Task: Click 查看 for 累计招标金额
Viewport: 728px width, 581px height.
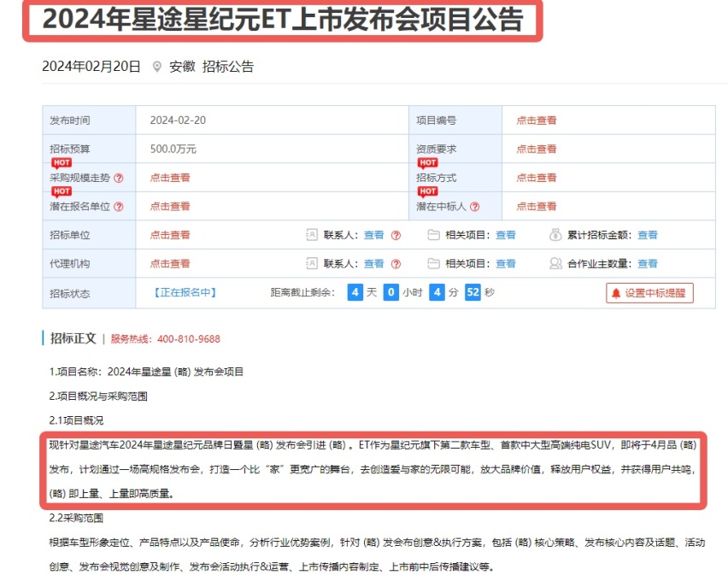Action: click(x=648, y=235)
